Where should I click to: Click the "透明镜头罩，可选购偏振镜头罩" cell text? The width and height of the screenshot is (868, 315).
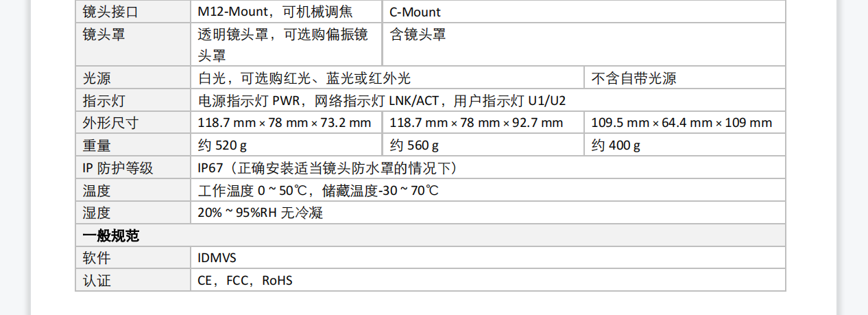click(282, 45)
